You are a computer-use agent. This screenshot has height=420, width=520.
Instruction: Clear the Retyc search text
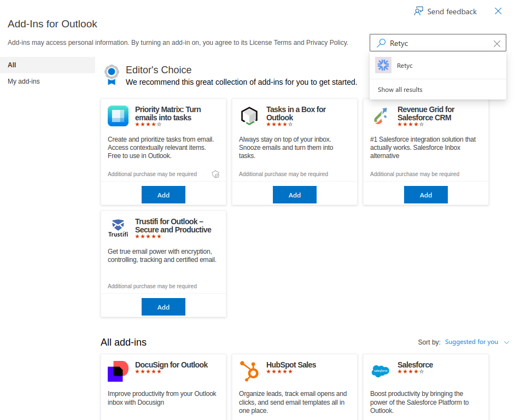497,43
